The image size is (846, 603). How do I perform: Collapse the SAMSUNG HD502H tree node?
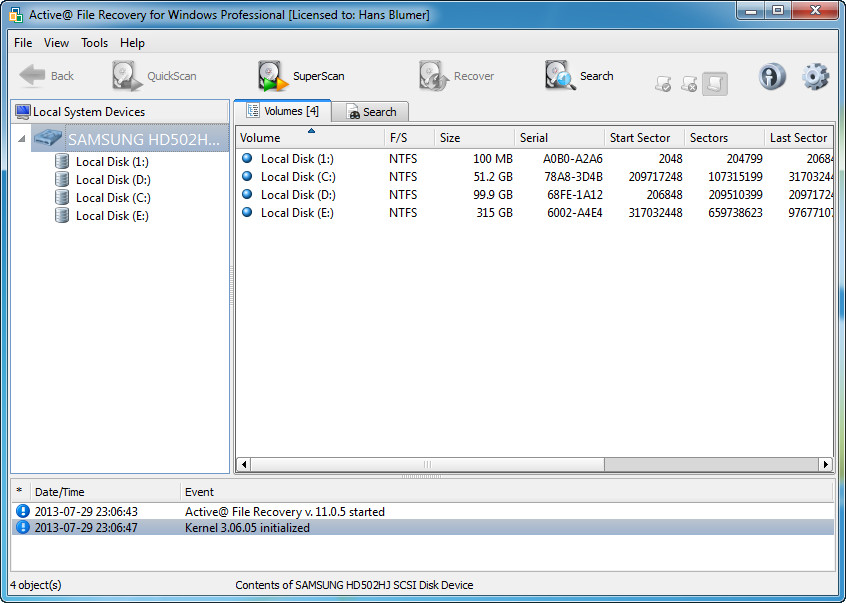22,139
